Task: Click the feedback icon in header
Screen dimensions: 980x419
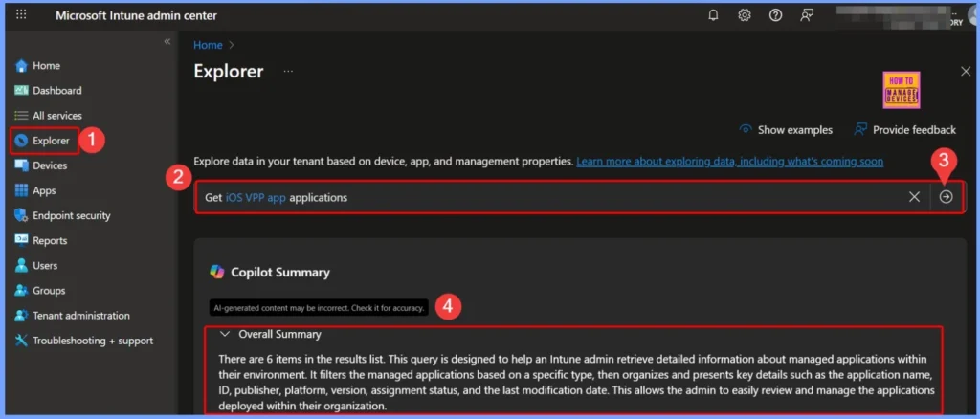Action: 807,15
